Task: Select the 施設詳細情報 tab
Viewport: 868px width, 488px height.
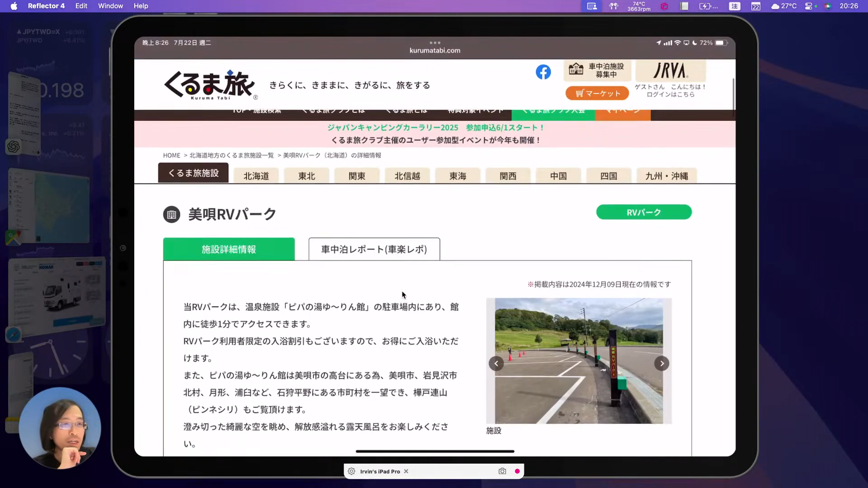Action: [x=229, y=249]
